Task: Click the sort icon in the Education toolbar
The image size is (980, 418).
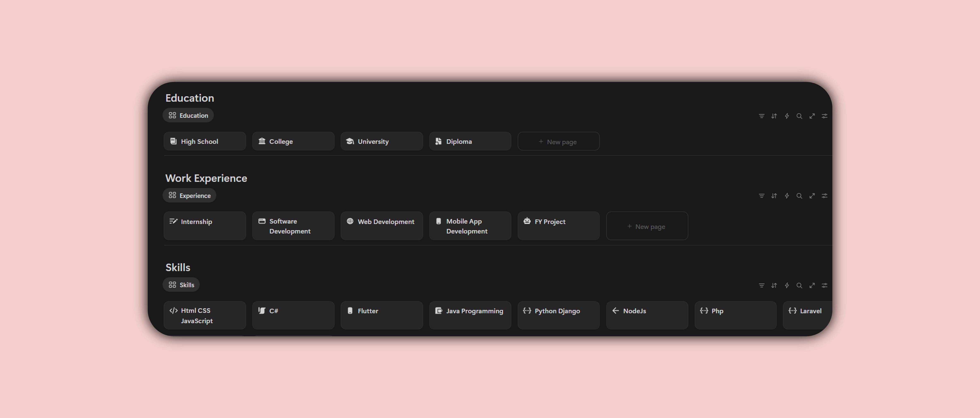Action: point(774,116)
